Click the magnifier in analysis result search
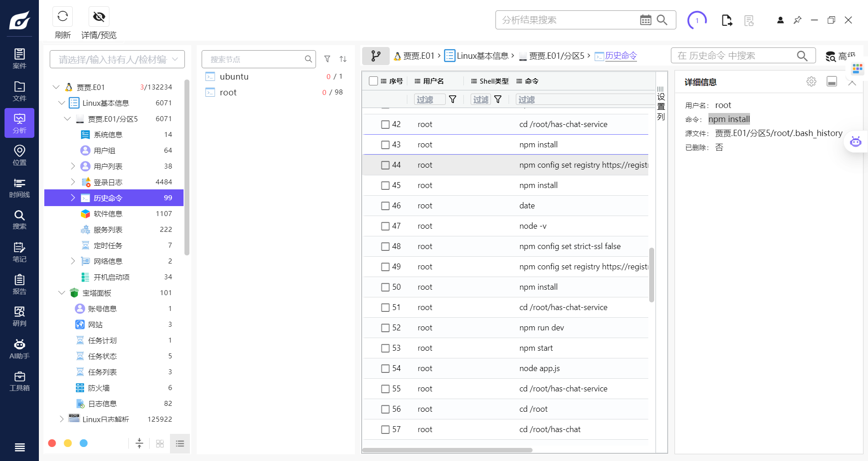 click(x=662, y=20)
